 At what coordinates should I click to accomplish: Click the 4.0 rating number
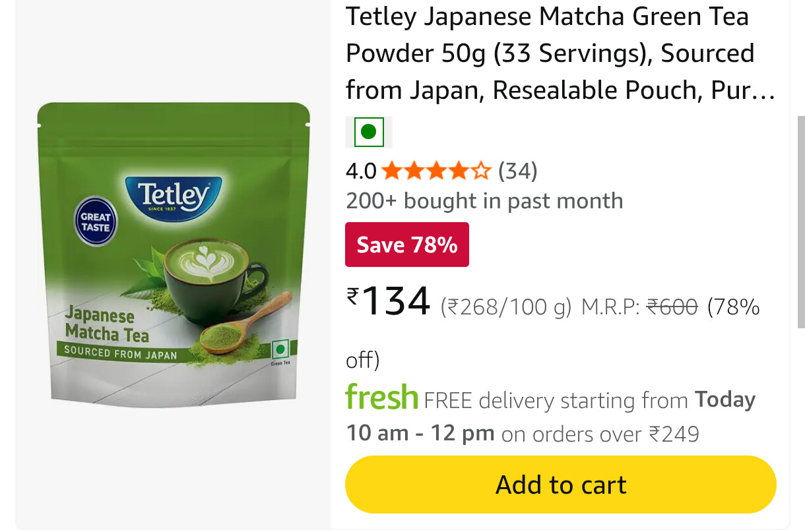click(361, 171)
